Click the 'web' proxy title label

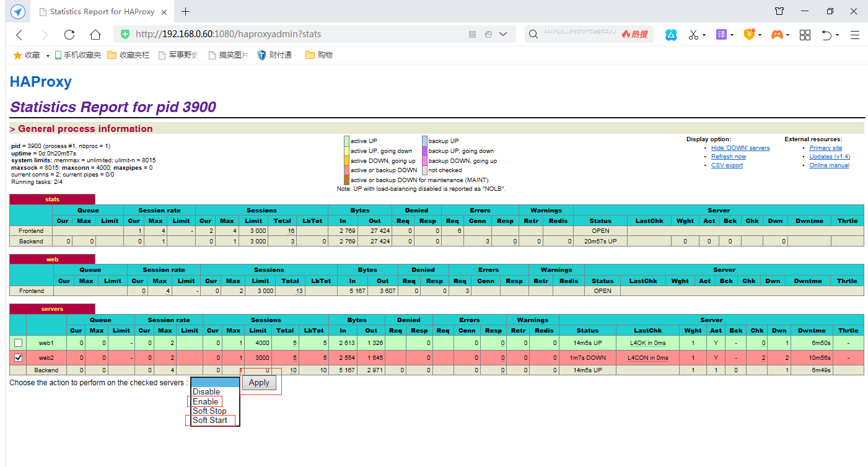[52, 259]
